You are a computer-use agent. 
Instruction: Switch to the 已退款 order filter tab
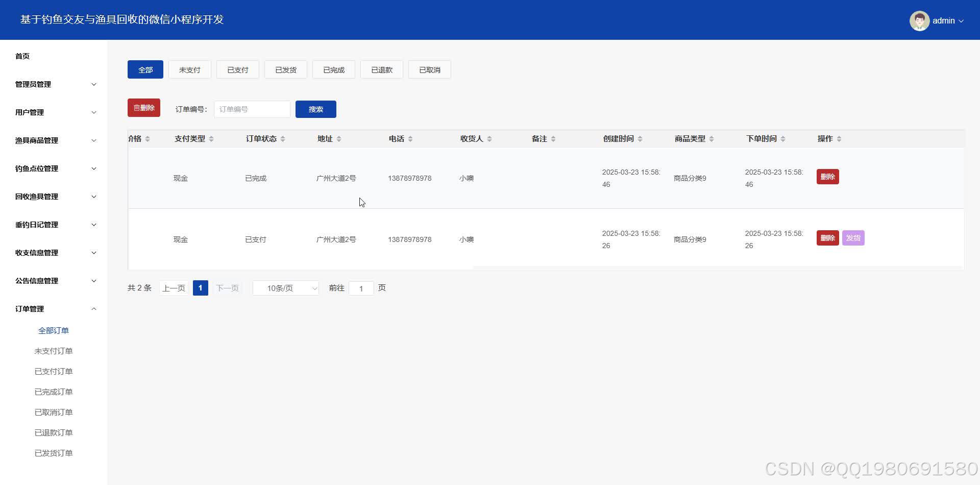click(x=381, y=69)
